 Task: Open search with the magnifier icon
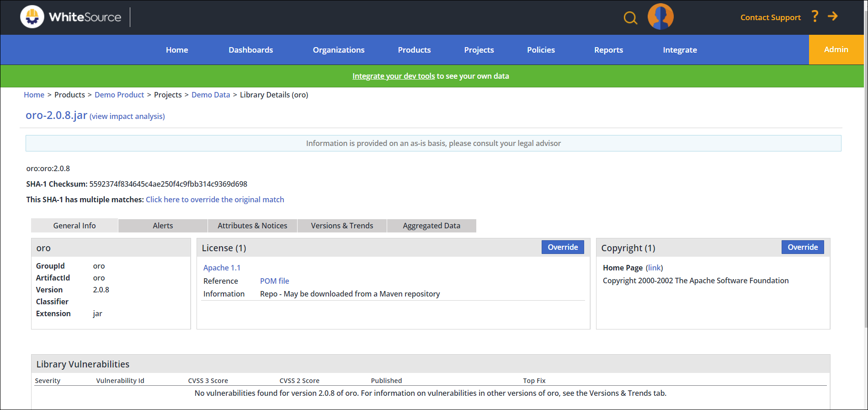630,18
